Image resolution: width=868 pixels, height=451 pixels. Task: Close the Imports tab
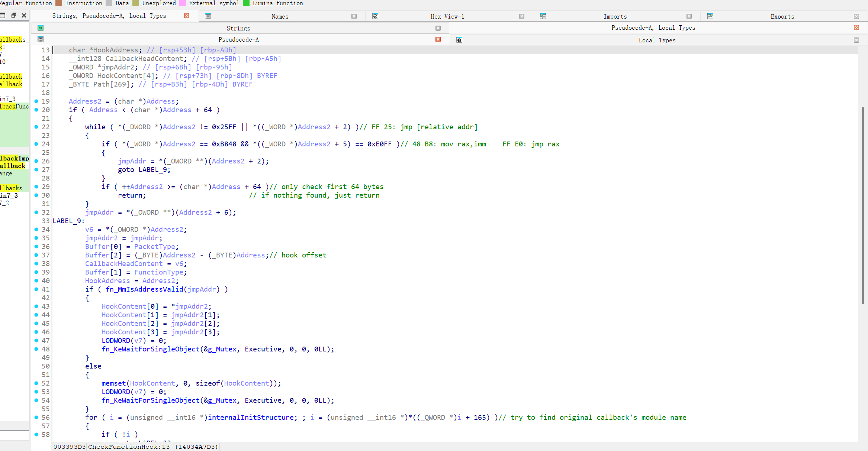pos(689,16)
